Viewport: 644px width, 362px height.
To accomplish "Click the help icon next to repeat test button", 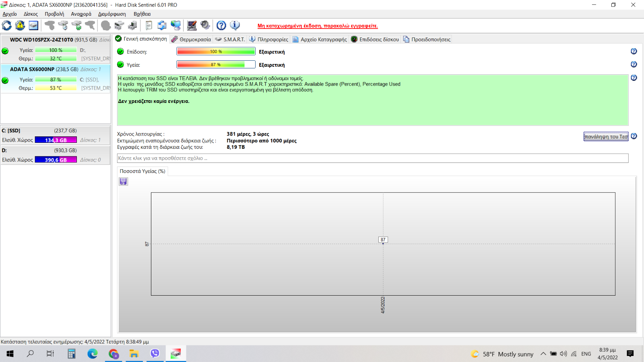I will point(634,136).
